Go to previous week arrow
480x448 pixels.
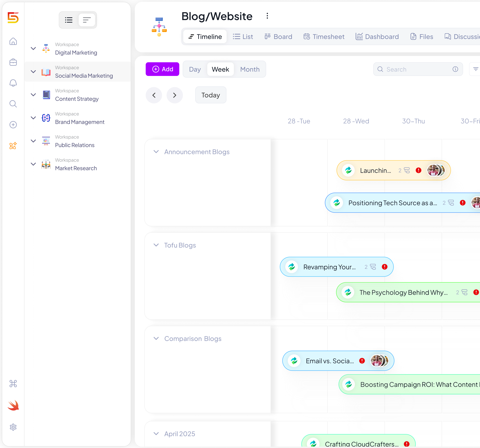click(x=154, y=95)
